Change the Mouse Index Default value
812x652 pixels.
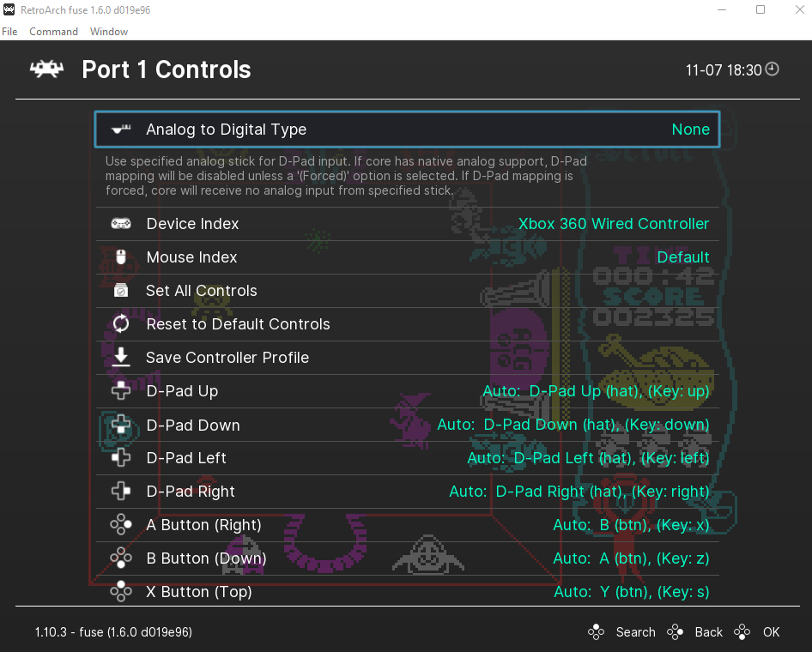tap(683, 257)
